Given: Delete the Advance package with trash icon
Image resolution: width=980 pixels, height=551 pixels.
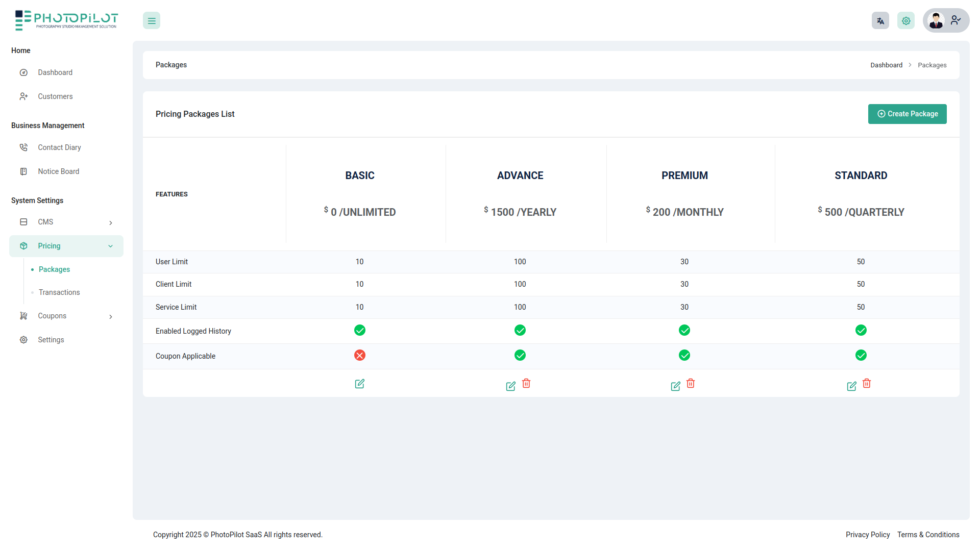Looking at the screenshot, I should tap(526, 383).
